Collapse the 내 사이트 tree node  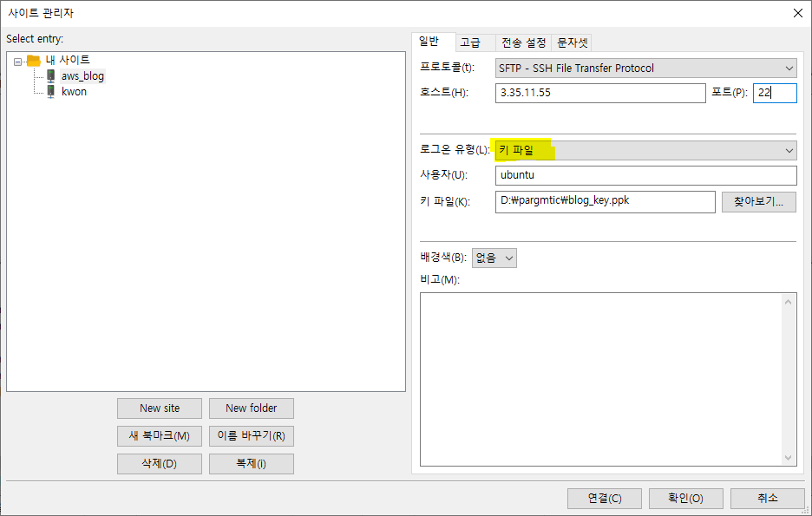(18, 61)
